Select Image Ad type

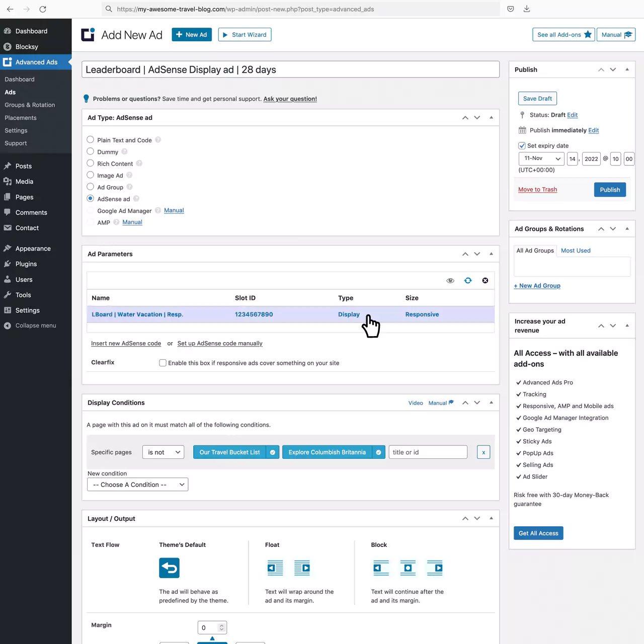pos(91,175)
